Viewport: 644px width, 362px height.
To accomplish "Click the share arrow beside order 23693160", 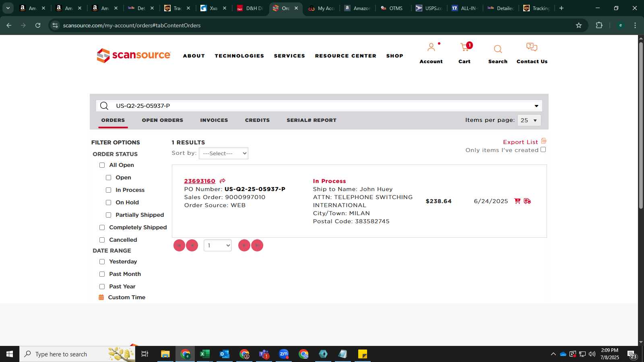I will tap(223, 181).
